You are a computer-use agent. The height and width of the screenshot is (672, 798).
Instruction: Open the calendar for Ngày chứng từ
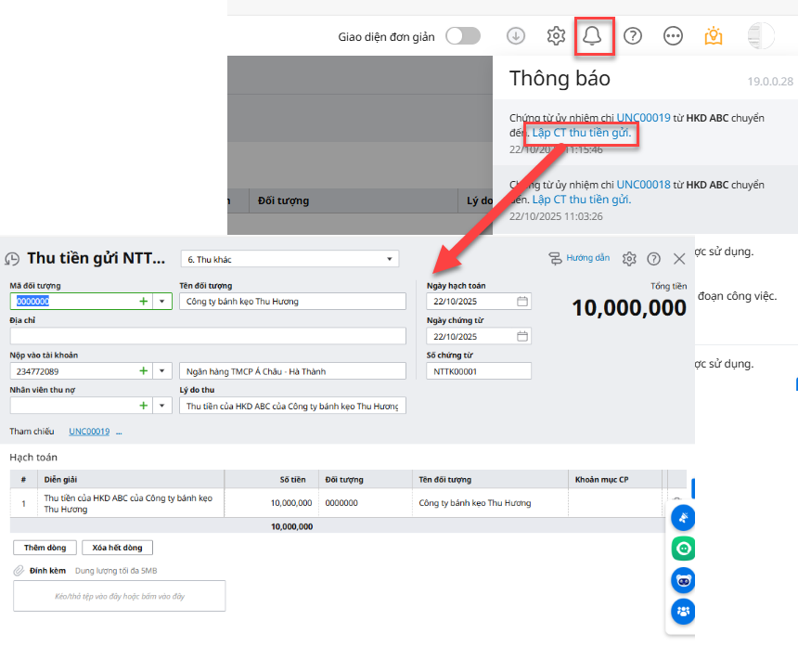(x=522, y=336)
